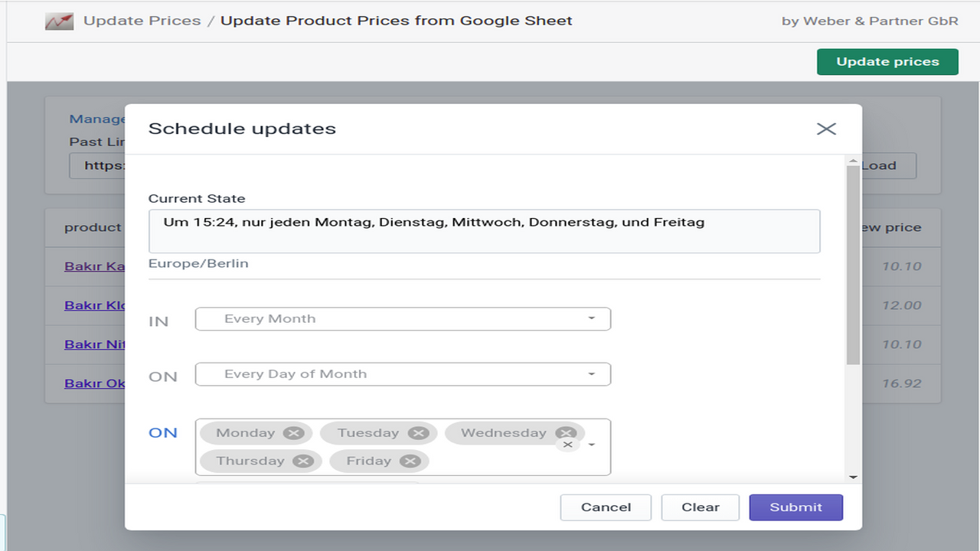Expand the weekday selector via its chevron
Viewport: 980px width, 551px height.
coord(591,445)
